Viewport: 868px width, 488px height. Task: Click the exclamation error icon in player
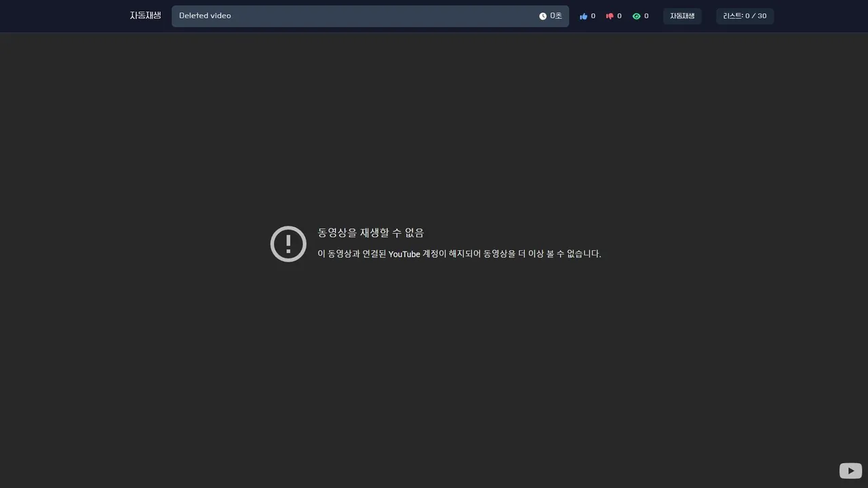tap(288, 244)
